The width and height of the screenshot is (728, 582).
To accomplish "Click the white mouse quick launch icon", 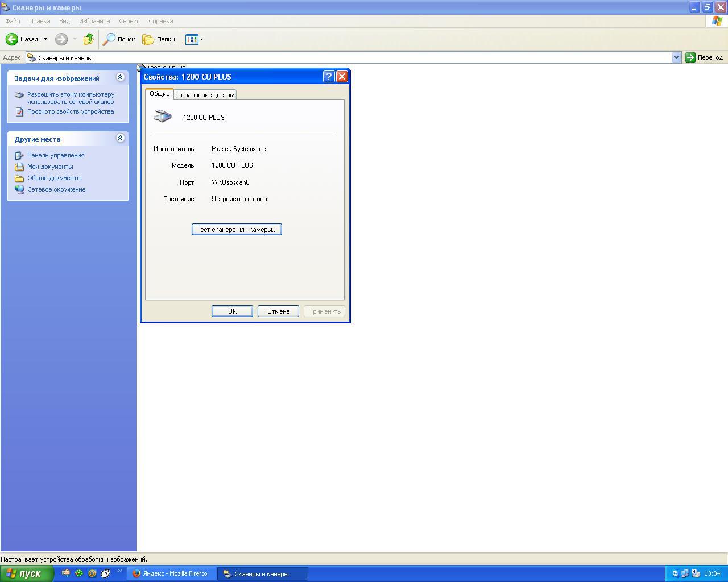I will 106,573.
